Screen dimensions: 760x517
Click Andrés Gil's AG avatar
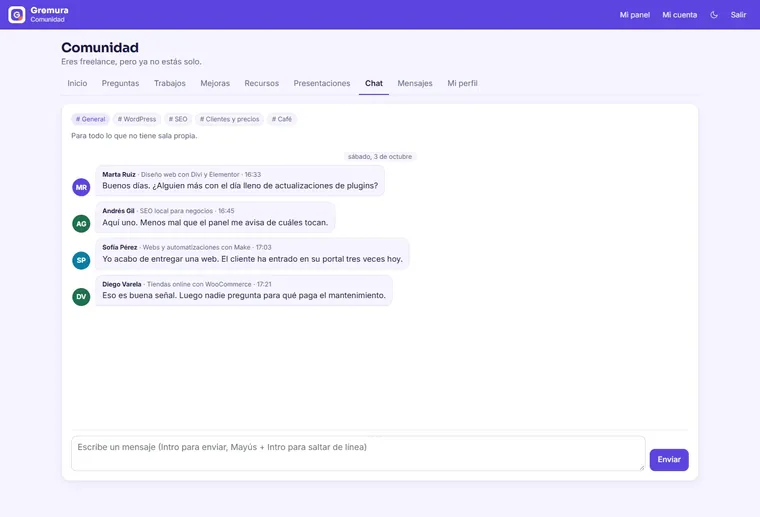(81, 224)
